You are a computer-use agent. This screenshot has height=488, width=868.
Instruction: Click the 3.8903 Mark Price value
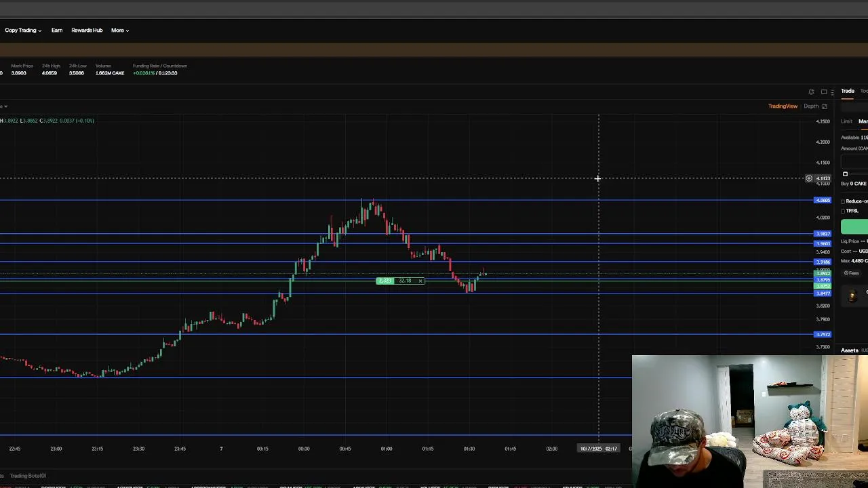pyautogui.click(x=19, y=73)
